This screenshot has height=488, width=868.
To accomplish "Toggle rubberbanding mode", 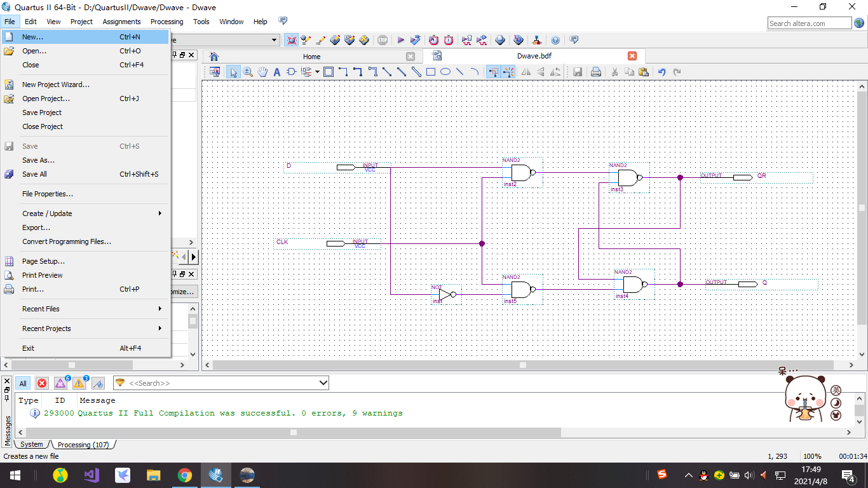I will pos(494,72).
